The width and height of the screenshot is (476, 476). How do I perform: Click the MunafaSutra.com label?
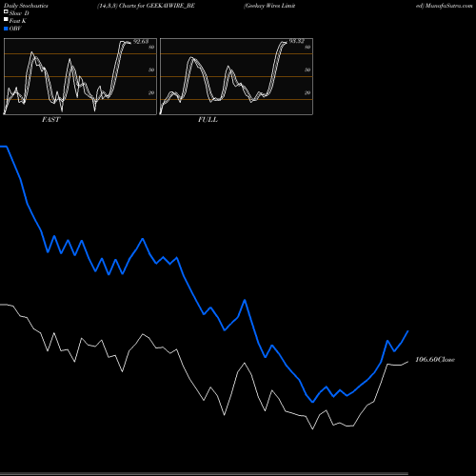click(448, 6)
